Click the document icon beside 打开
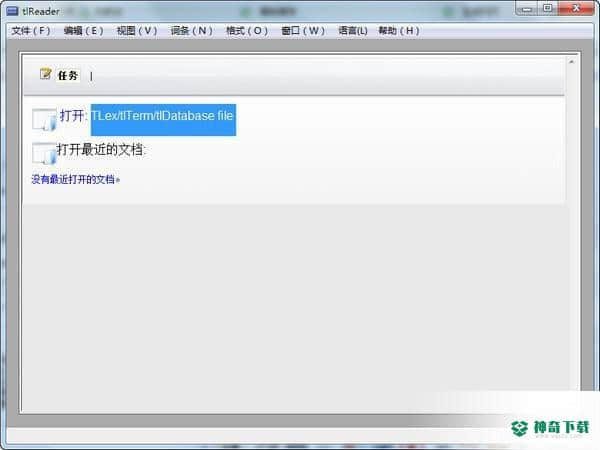This screenshot has width=600, height=450. [x=44, y=119]
